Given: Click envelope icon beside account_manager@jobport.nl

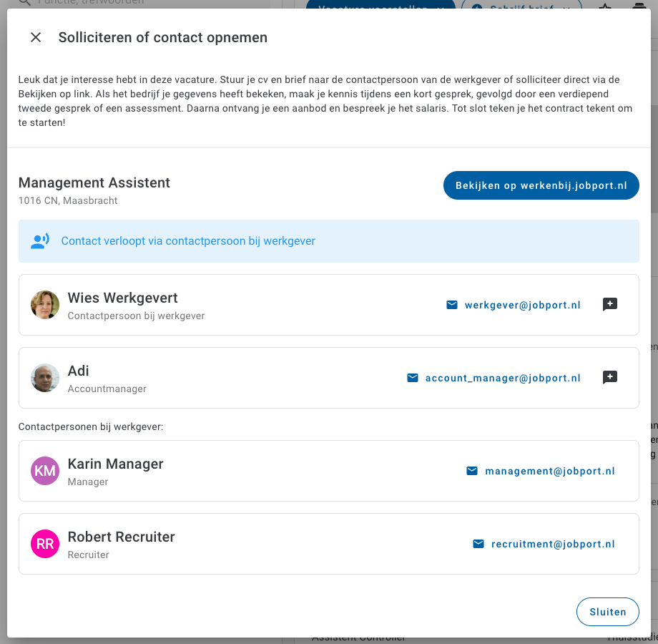Looking at the screenshot, I should (x=413, y=378).
